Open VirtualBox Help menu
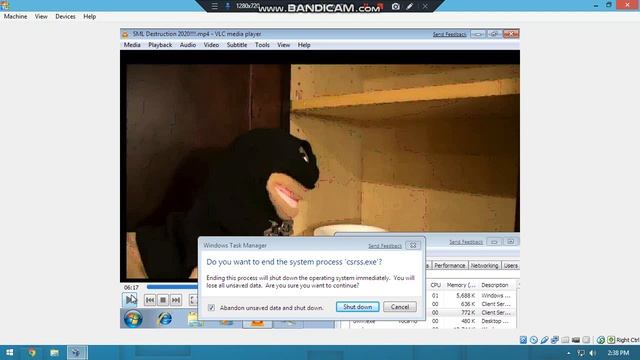 (x=89, y=16)
